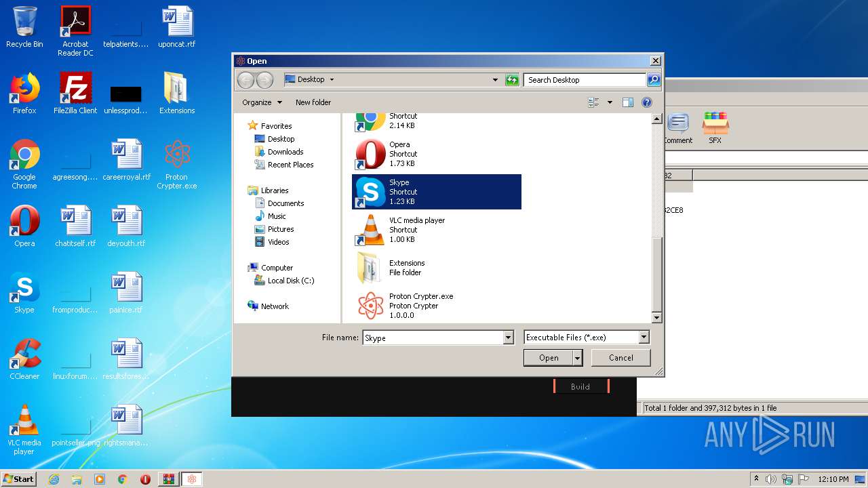868x488 pixels.
Task: Select the Opera shortcut in the file list
Action: [437, 154]
